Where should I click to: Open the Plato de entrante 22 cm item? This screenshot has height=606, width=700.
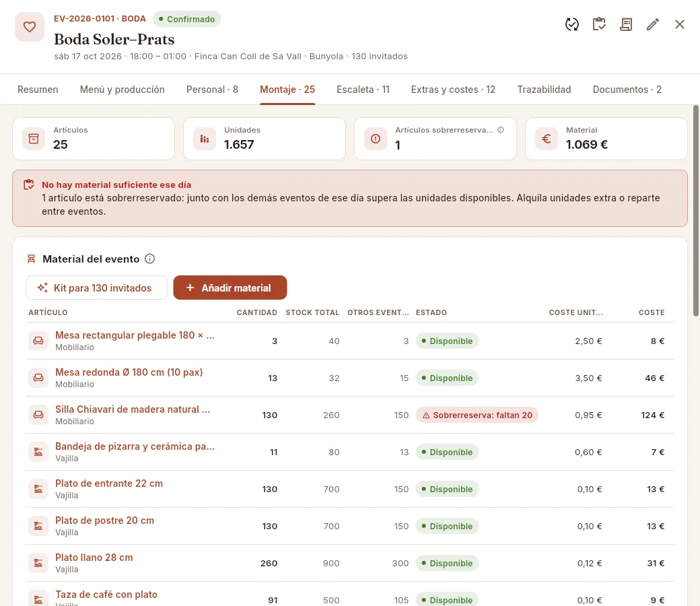point(109,483)
